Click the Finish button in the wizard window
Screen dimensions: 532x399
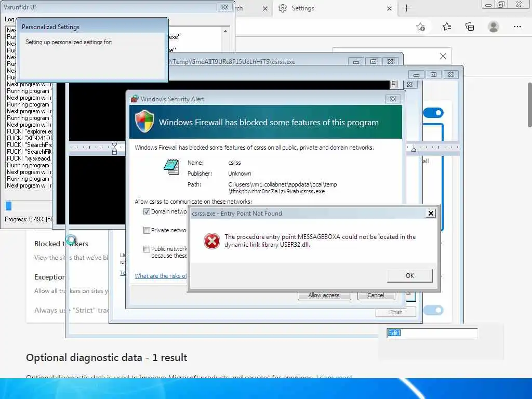(x=395, y=312)
